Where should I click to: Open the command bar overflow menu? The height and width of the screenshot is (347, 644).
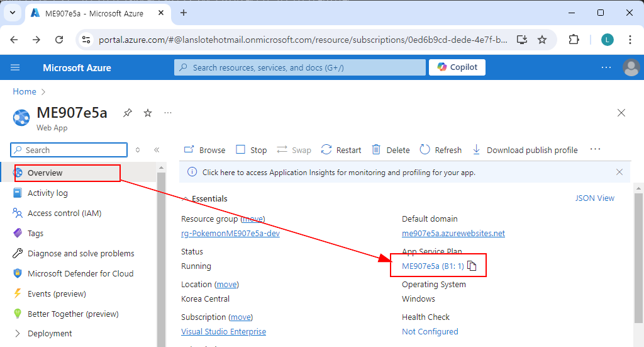pyautogui.click(x=595, y=149)
